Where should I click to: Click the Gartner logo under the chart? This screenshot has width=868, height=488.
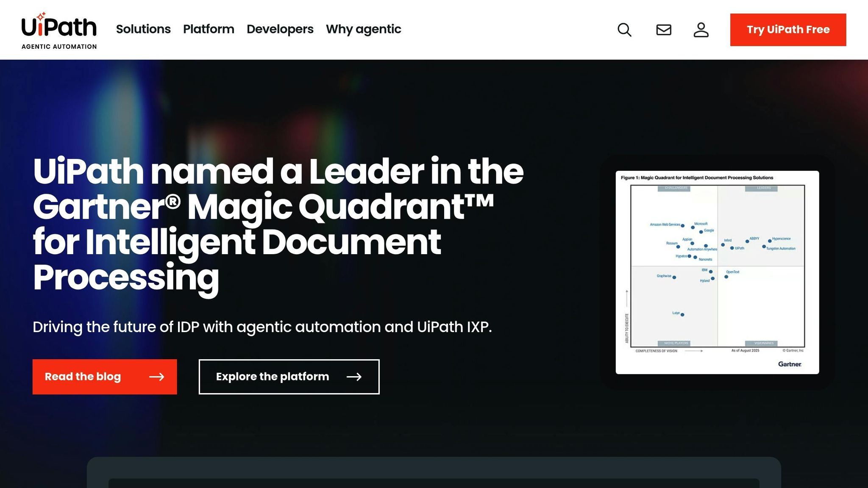coord(790,364)
